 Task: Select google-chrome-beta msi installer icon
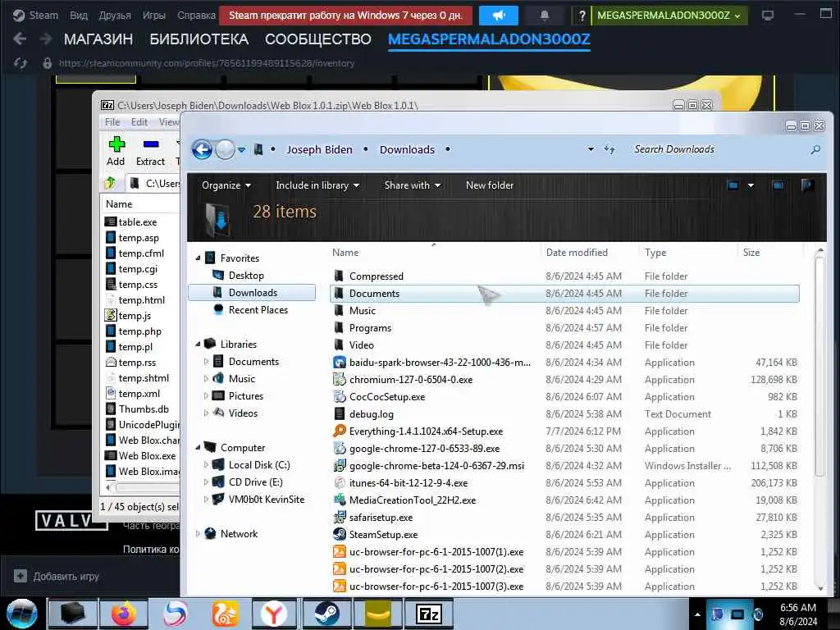(x=339, y=466)
